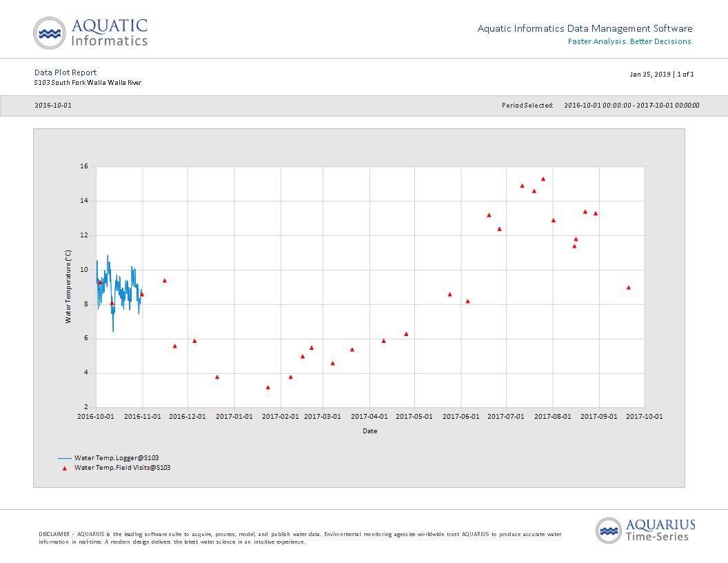Click the x-axis label "2016-10-01"
Screen dimensions: 728x563
click(96, 417)
